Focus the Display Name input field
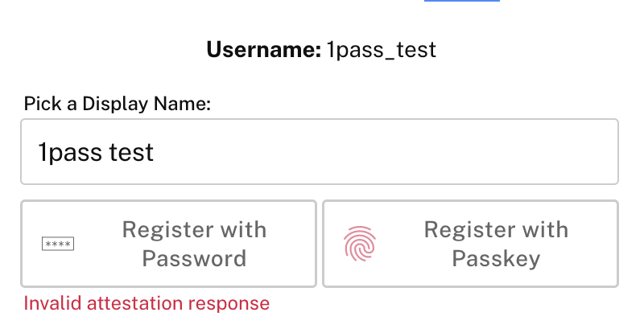This screenshot has width=644, height=333. 320,151
